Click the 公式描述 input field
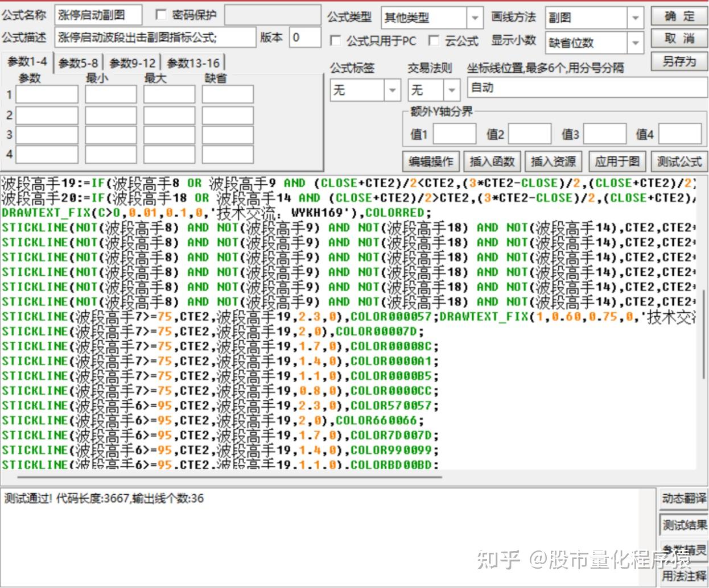Viewport: 709px width, 588px height. click(x=155, y=38)
